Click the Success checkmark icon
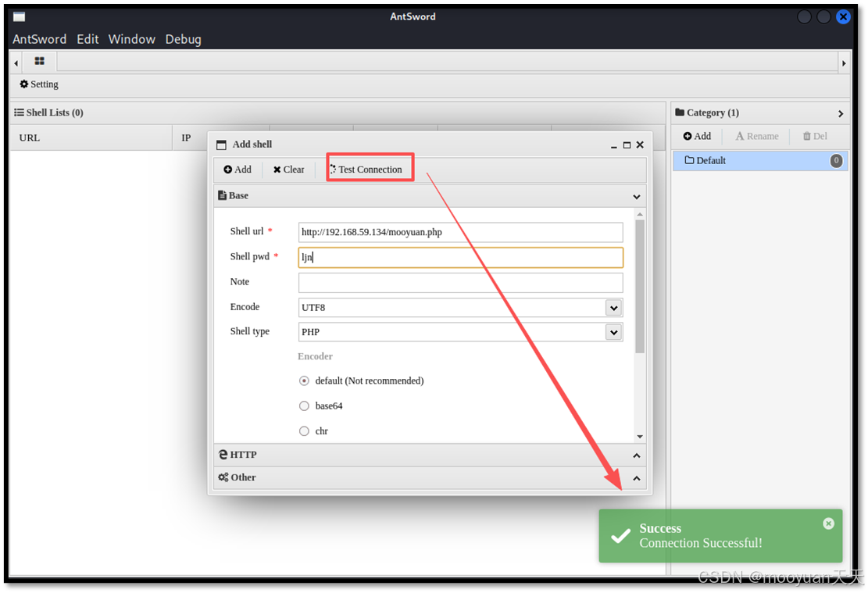 coord(620,536)
